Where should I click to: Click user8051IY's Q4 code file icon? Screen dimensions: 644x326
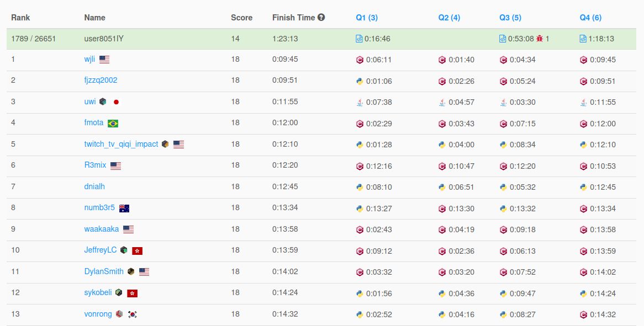pos(583,39)
